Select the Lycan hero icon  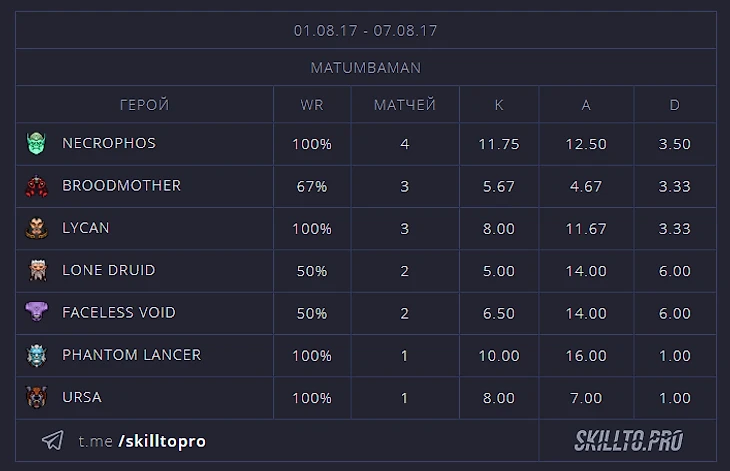(36, 228)
